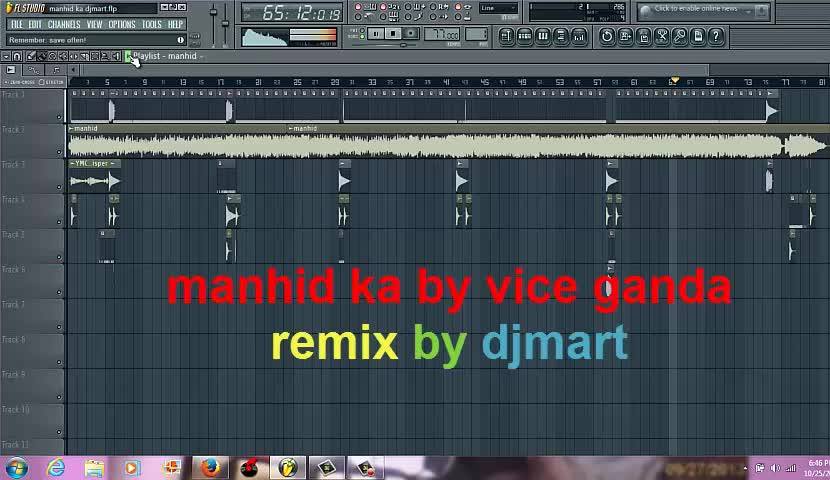Launch Internet Explorer from taskbar
Viewport: 830px width, 480px height.
[x=56, y=468]
